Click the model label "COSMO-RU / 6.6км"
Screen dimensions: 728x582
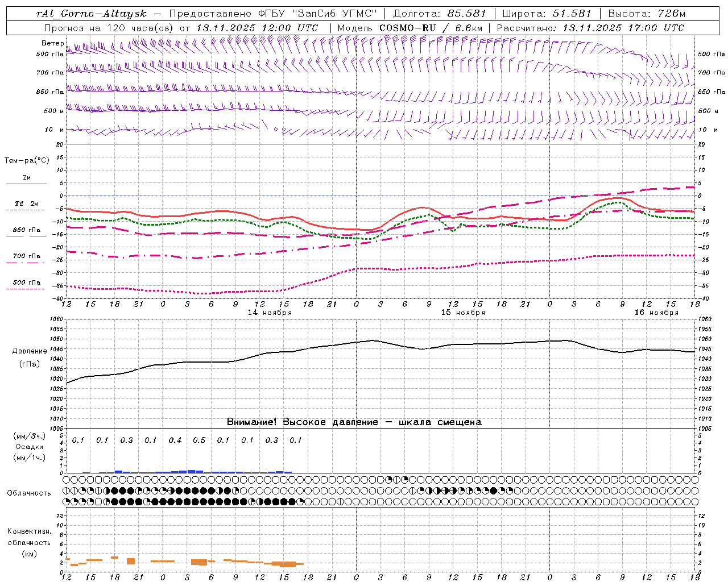(x=431, y=27)
